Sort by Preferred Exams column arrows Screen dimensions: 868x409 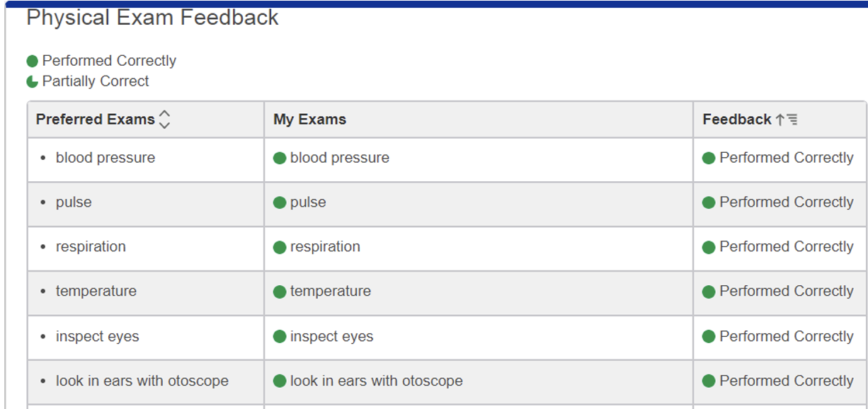tap(164, 120)
